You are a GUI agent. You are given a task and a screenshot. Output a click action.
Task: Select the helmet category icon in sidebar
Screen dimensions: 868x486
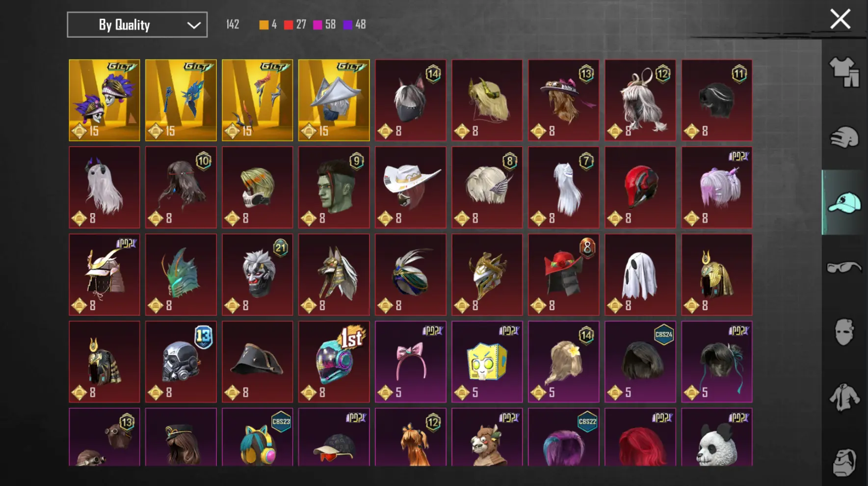pyautogui.click(x=844, y=137)
